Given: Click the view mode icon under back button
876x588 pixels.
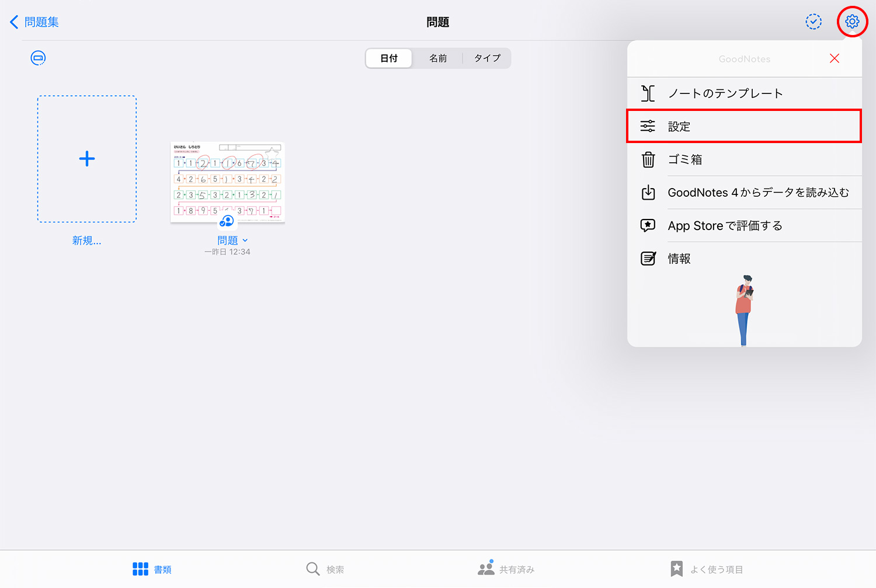Looking at the screenshot, I should coord(38,58).
